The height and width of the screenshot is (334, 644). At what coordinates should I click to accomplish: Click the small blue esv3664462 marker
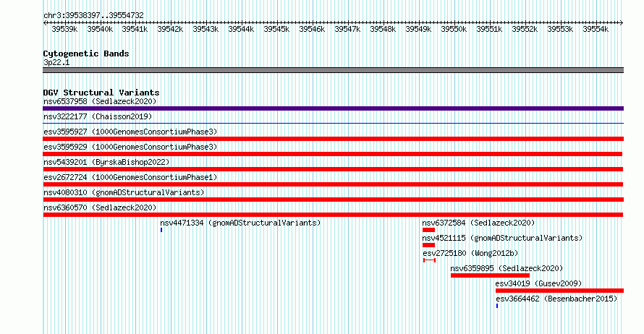tap(497, 306)
